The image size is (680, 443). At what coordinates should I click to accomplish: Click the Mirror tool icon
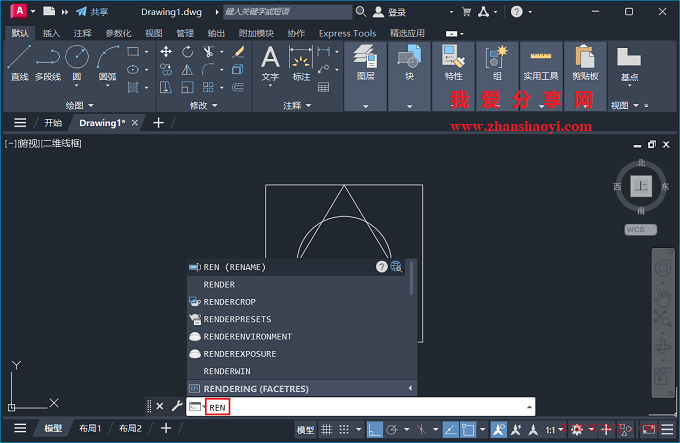[x=187, y=69]
